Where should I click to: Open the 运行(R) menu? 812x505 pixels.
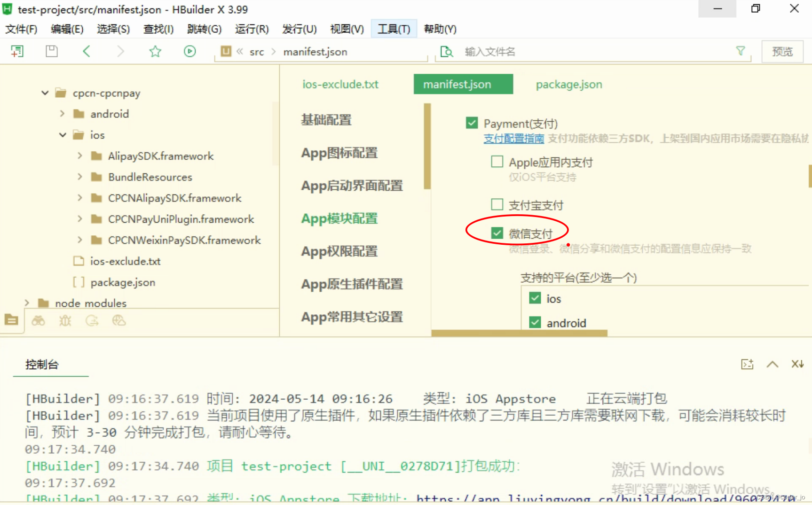coord(252,29)
